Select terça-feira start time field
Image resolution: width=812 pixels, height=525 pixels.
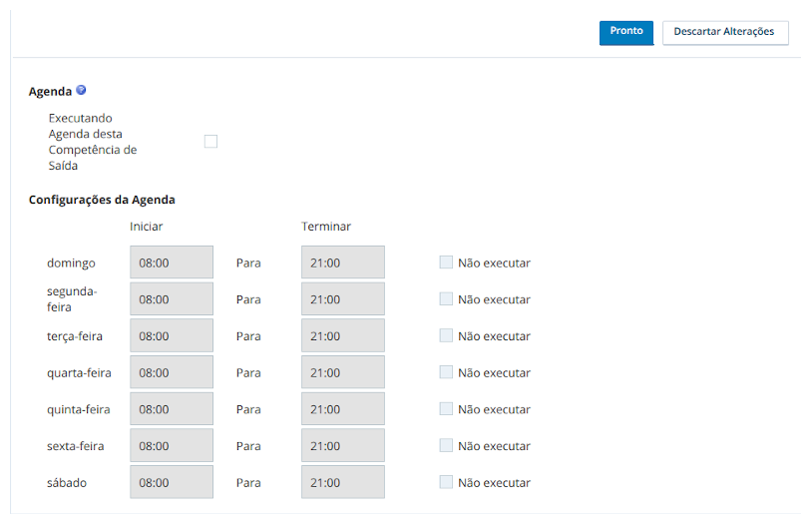click(172, 335)
